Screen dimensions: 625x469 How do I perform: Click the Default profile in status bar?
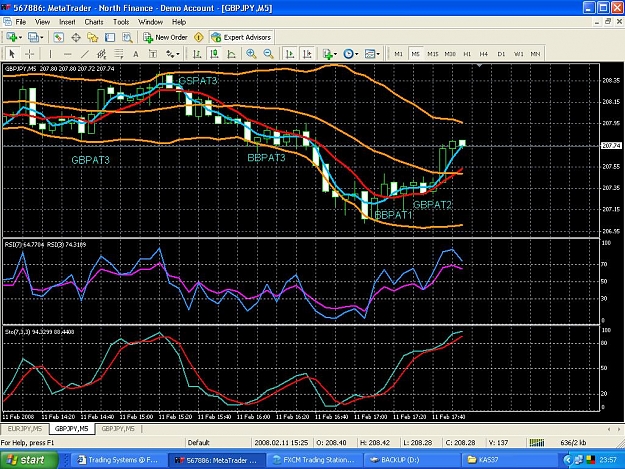(199, 443)
